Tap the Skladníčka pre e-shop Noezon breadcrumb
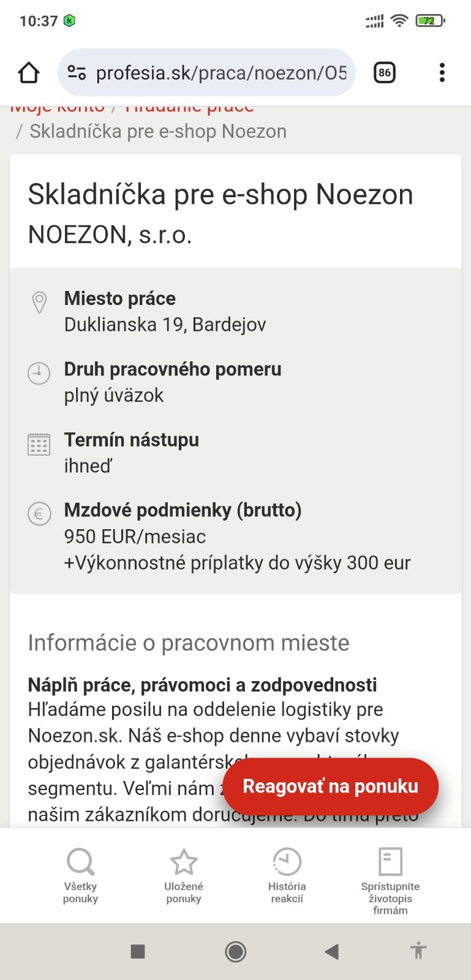Image resolution: width=471 pixels, height=980 pixels. 158,132
